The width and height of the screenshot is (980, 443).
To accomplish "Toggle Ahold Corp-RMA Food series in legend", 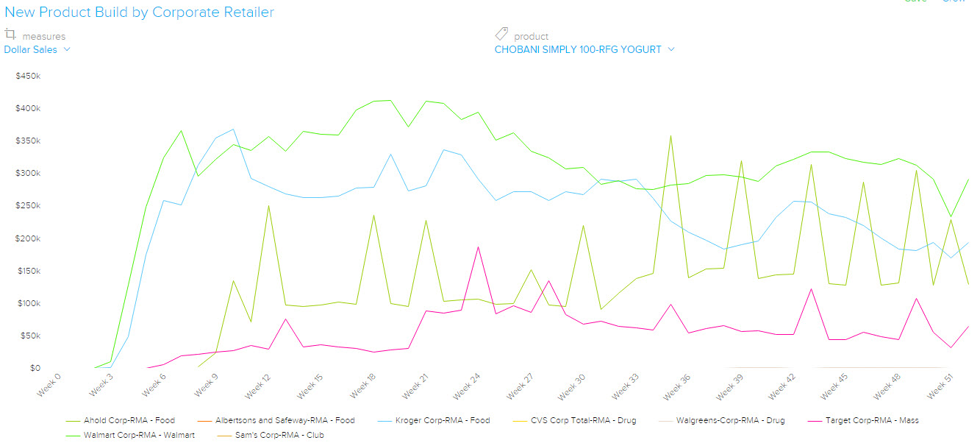I will click(x=129, y=421).
